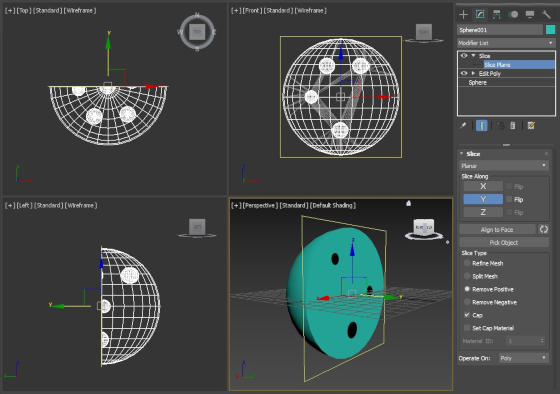Open the Motion command panel tab

[514, 14]
